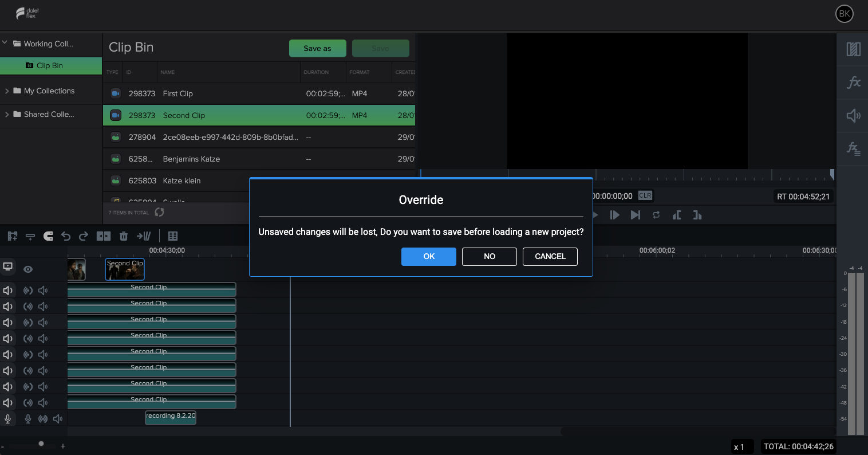Toggle small speaker on recording track
868x455 pixels.
(x=58, y=419)
